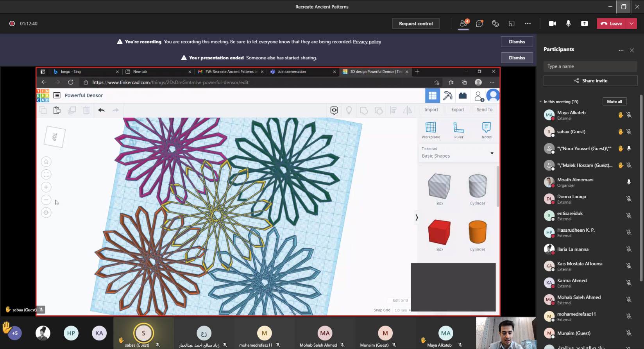Image resolution: width=644 pixels, height=349 pixels.
Task: Click the Tinkercad logo
Action: pos(43,95)
